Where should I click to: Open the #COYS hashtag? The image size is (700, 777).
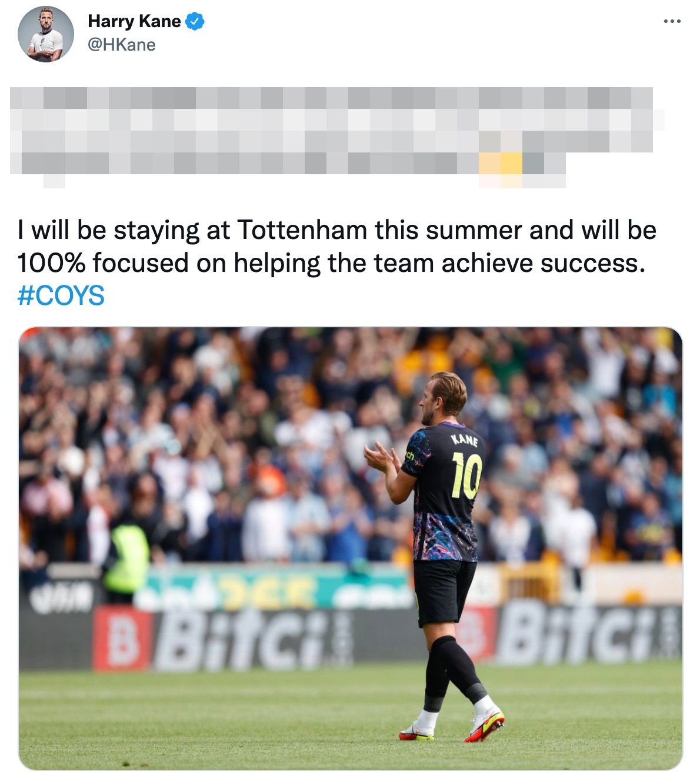(61, 295)
